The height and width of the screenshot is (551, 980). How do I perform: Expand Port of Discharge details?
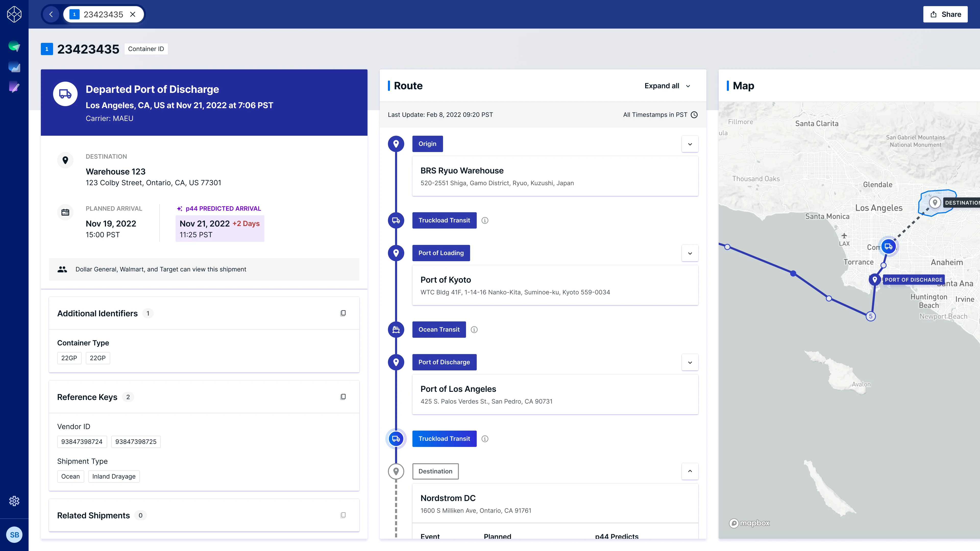coord(690,362)
